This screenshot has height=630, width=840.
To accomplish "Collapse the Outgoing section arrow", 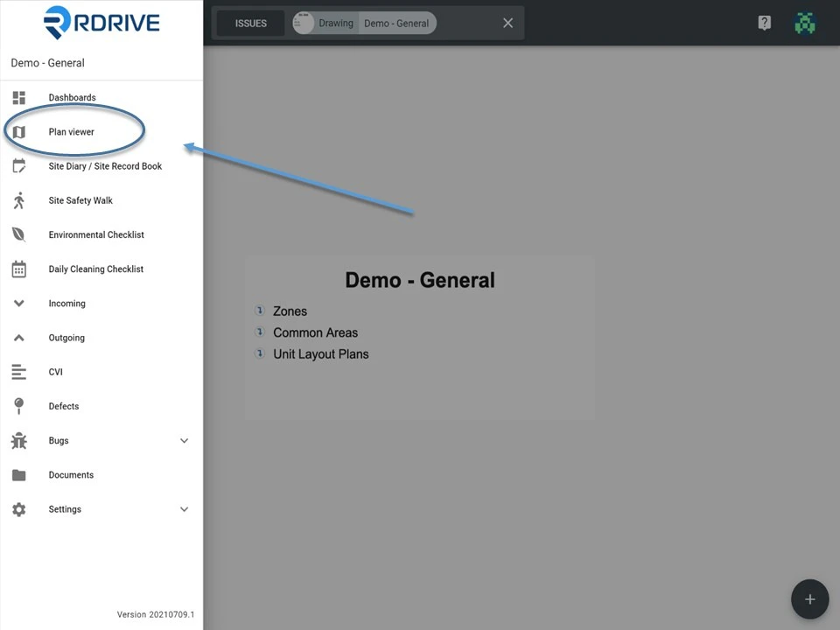I will [18, 338].
